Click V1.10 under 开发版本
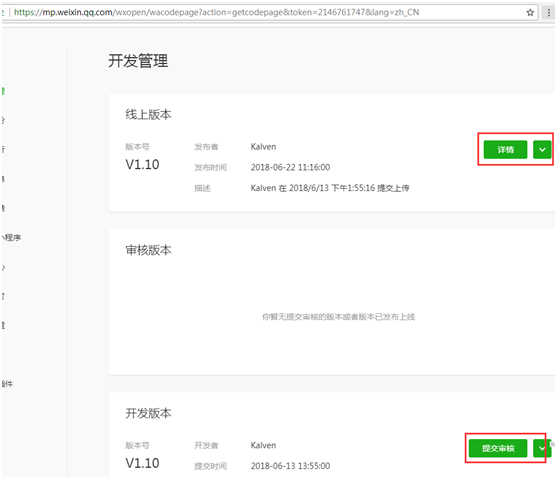557x479 pixels. point(142,463)
